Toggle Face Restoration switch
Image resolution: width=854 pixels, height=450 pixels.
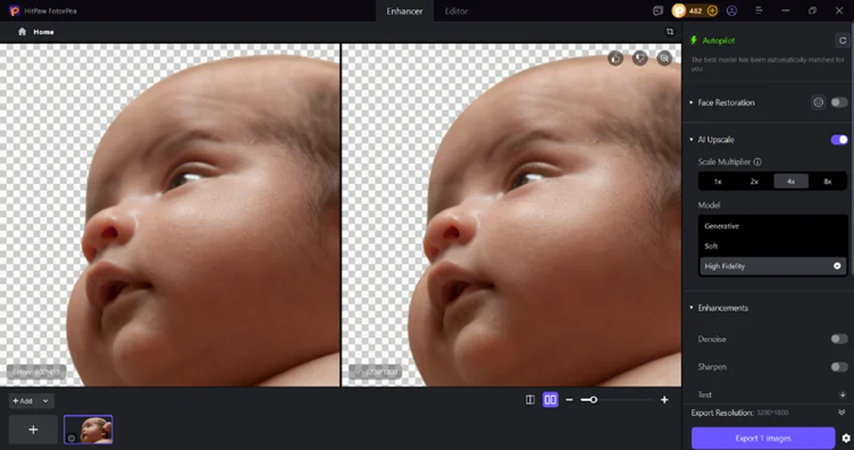(839, 102)
